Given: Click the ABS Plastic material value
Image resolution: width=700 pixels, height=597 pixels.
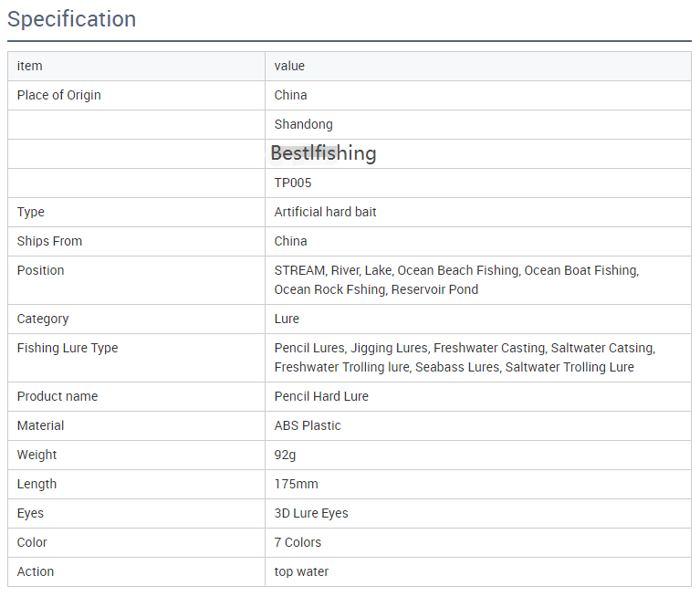Looking at the screenshot, I should click(x=308, y=425).
